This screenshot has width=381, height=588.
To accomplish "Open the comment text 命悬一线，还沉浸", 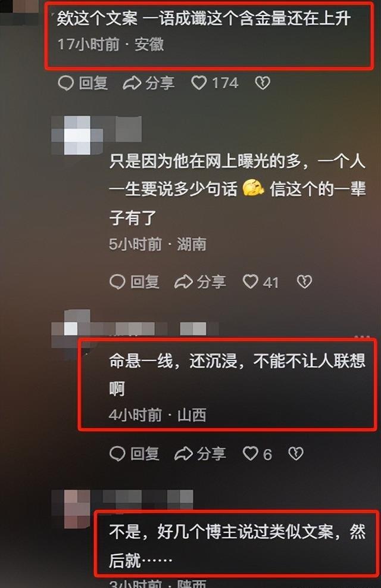I will tap(238, 374).
